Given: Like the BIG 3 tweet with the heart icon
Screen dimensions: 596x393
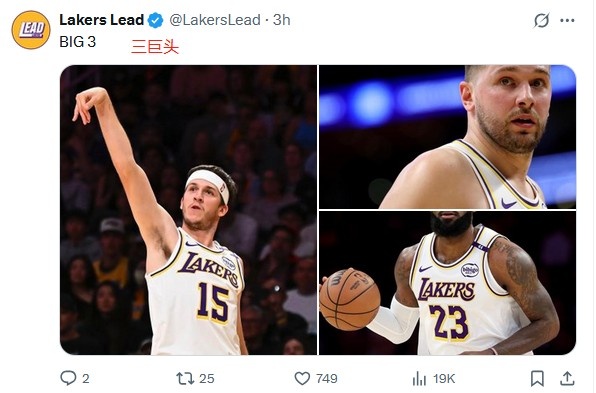Looking at the screenshot, I should tap(302, 378).
